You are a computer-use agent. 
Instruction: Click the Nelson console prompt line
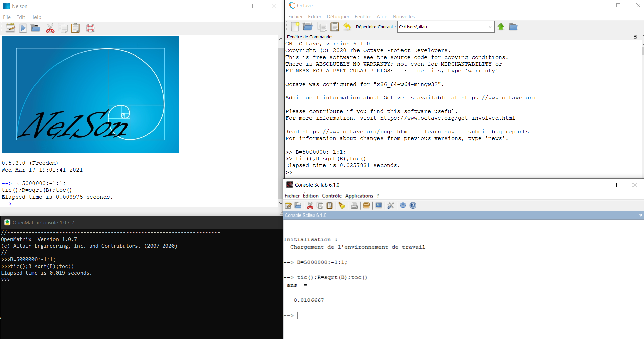tap(139, 204)
